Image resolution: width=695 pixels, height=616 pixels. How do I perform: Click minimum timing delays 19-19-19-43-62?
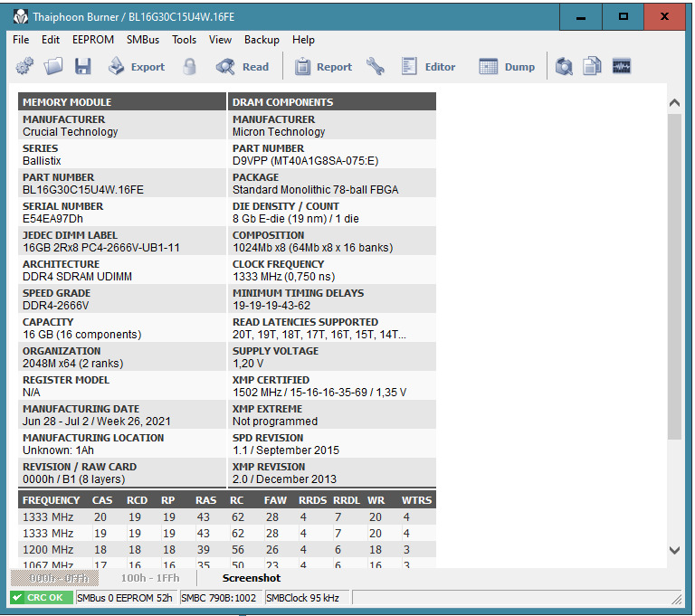[271, 306]
